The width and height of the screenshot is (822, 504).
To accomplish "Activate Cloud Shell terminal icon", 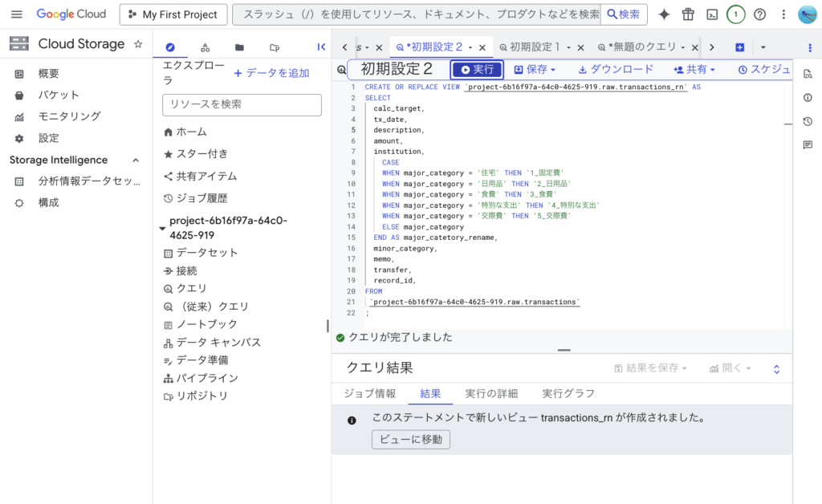I will pos(711,14).
